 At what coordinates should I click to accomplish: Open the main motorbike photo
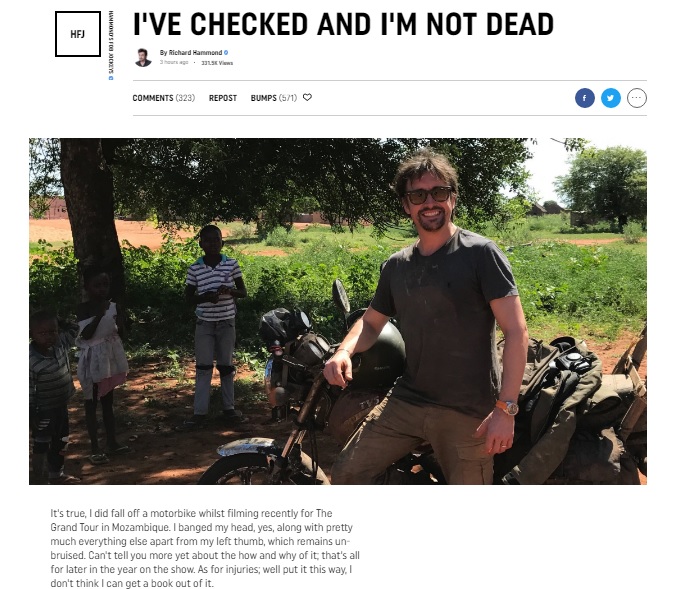(x=338, y=311)
